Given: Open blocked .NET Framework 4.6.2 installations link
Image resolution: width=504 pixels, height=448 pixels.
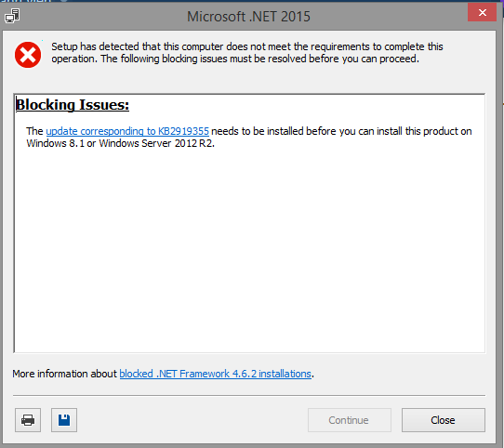Looking at the screenshot, I should pyautogui.click(x=216, y=374).
